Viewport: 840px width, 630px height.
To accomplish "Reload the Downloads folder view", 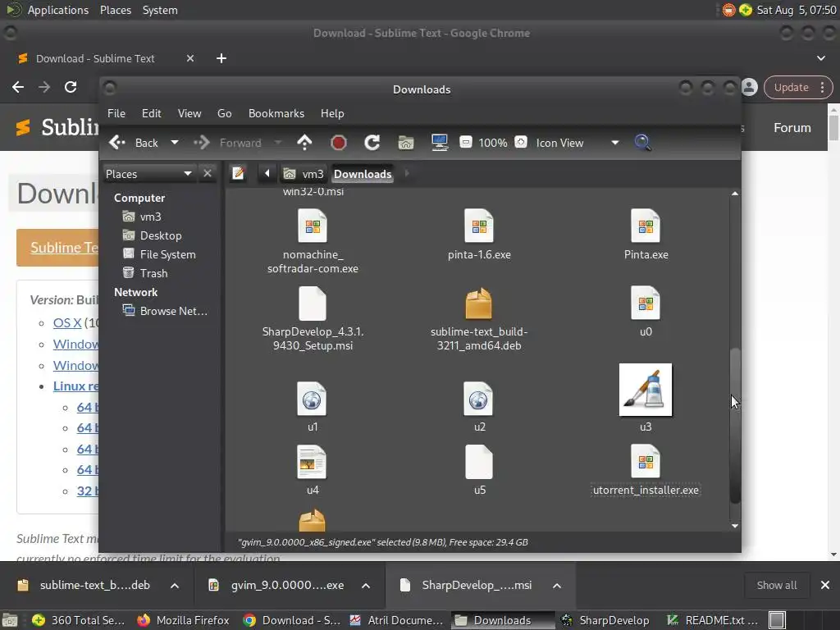I will [x=372, y=143].
